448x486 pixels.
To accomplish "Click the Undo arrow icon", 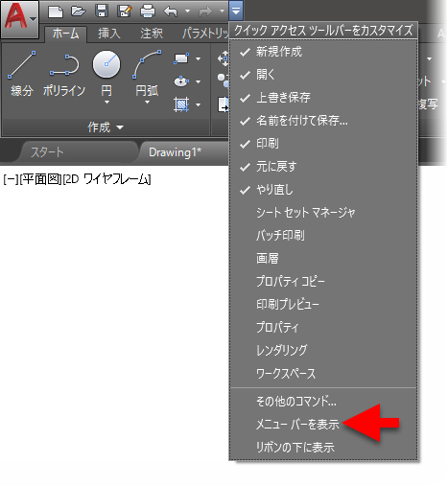I will coord(171,12).
